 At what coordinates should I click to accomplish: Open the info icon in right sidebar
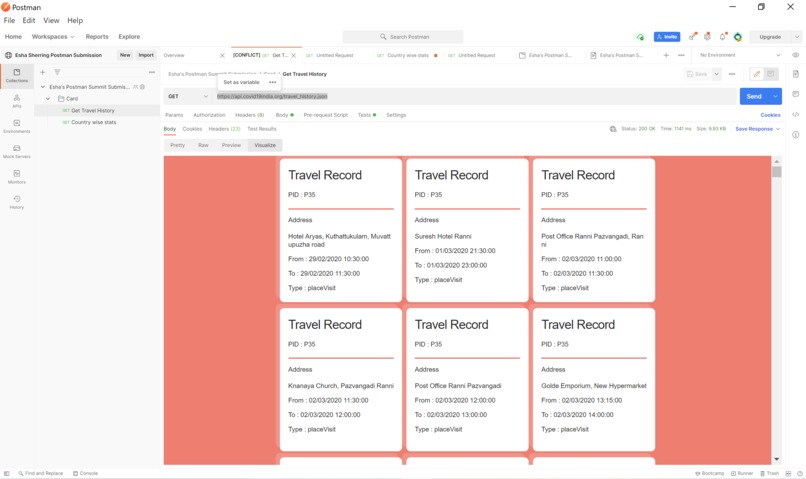click(796, 135)
